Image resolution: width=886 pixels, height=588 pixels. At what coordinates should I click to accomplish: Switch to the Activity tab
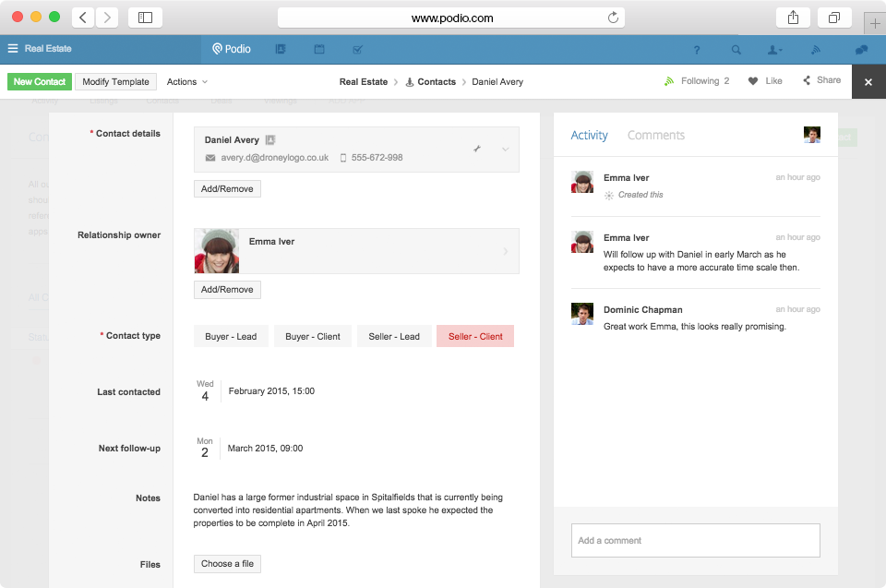(x=589, y=136)
